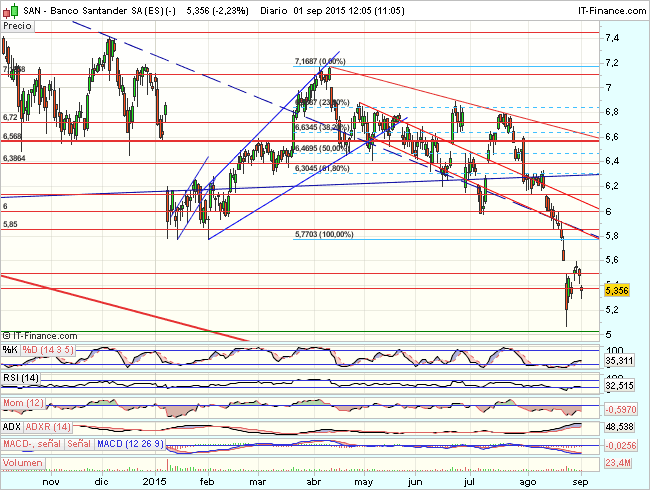Select the Precio panel label
Image resolution: width=650 pixels, height=490 pixels.
tap(17, 26)
